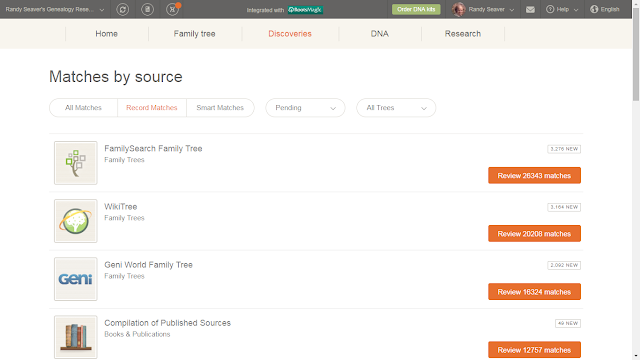Click the WikiTree logo icon

pyautogui.click(x=76, y=221)
